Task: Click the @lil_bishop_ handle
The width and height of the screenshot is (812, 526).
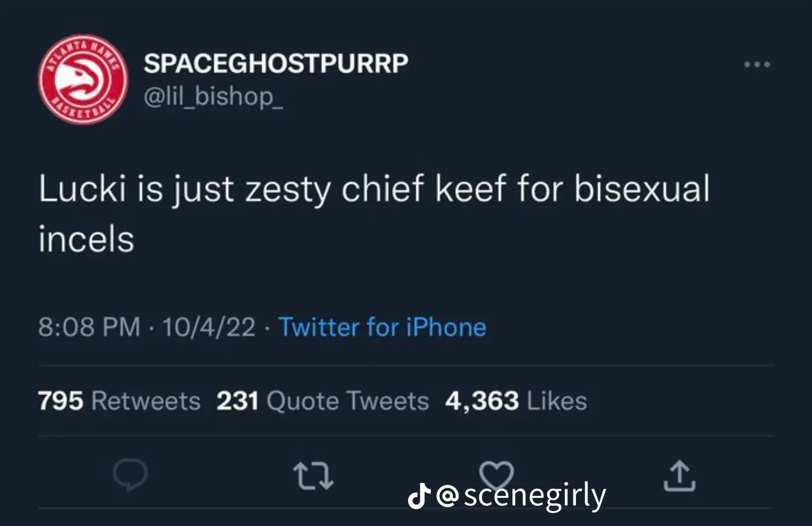Action: 213,97
